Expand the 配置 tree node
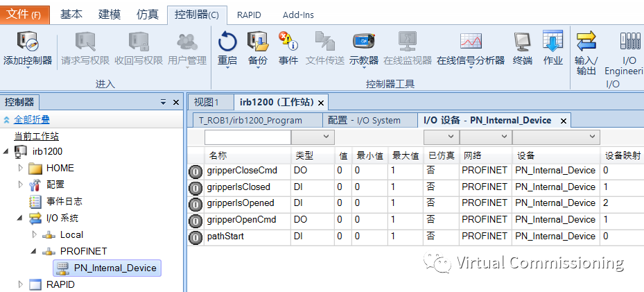This screenshot has width=644, height=292. (x=21, y=184)
